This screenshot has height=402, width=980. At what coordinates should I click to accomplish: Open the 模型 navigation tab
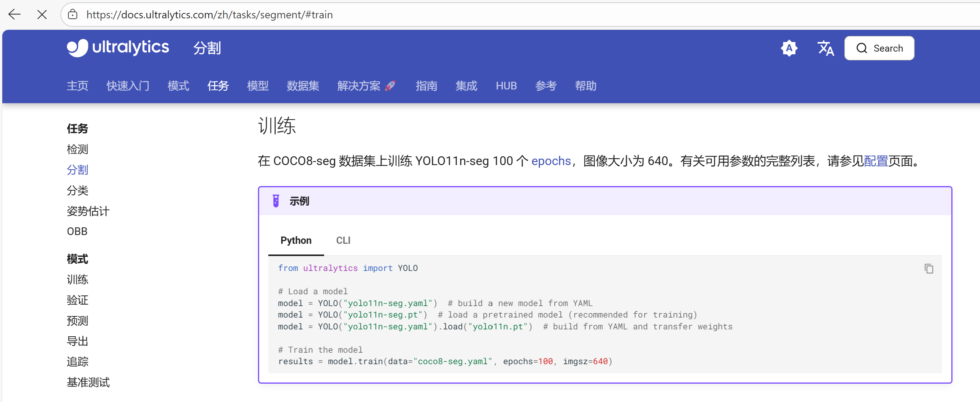(258, 86)
